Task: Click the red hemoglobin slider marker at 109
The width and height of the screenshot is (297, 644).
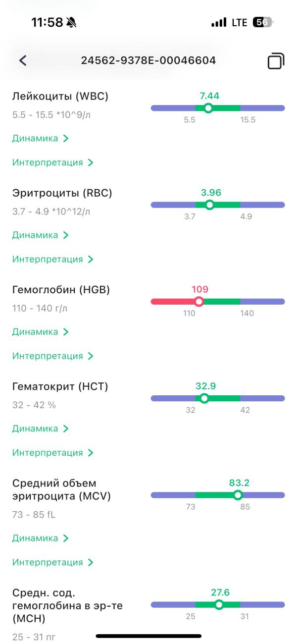Action: tap(199, 302)
